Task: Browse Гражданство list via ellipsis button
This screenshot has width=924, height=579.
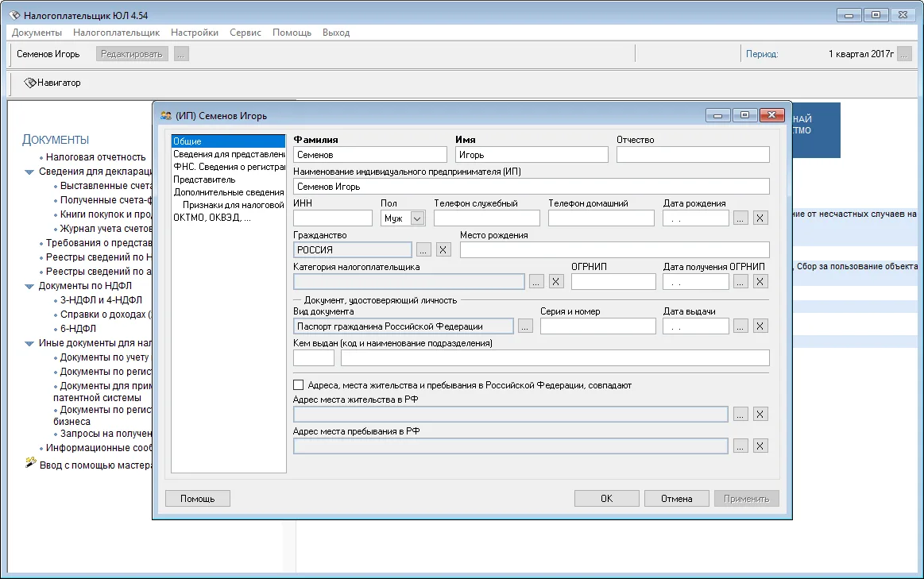Action: point(423,249)
